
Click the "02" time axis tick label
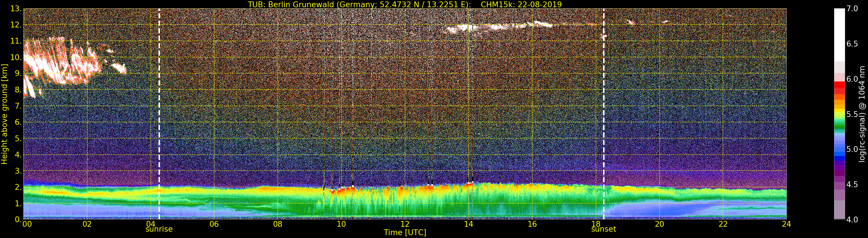point(87,224)
